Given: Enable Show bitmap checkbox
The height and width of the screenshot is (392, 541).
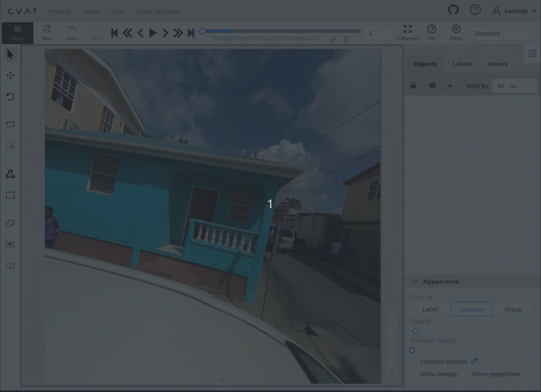Looking at the screenshot, I should (x=413, y=374).
